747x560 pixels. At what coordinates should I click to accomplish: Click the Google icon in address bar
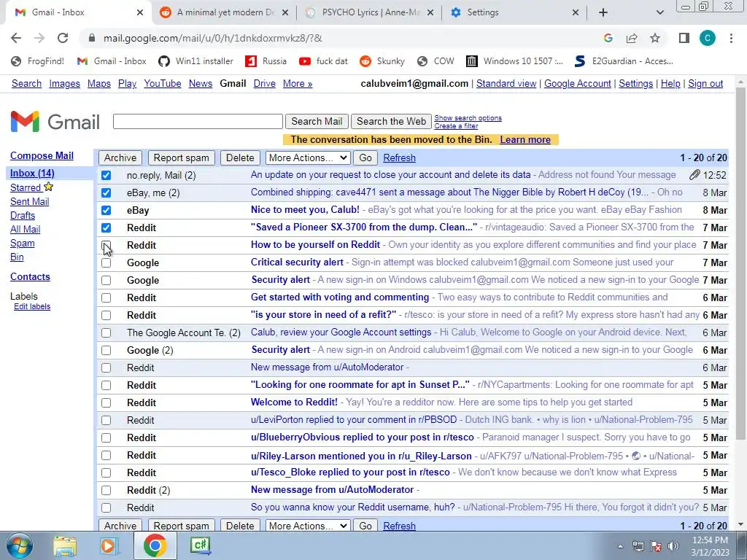(608, 38)
